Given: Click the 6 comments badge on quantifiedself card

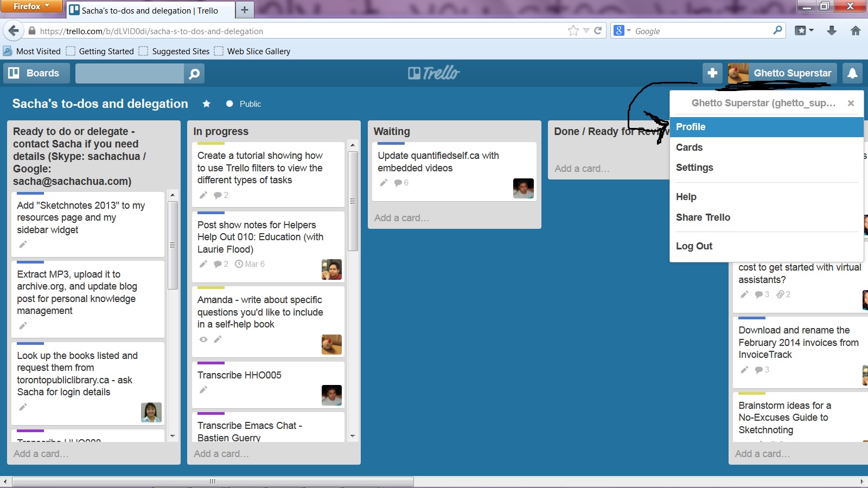Looking at the screenshot, I should (x=401, y=183).
